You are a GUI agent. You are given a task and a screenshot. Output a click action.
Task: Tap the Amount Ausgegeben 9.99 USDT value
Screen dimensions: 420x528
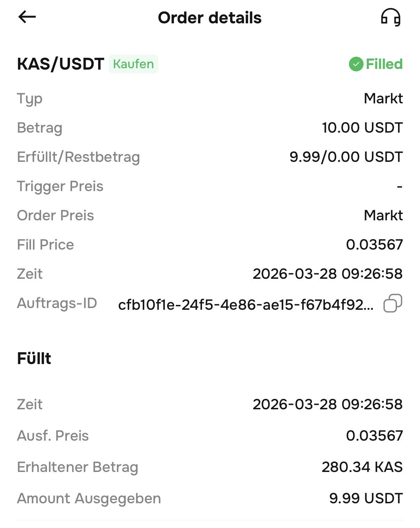pyautogui.click(x=366, y=498)
